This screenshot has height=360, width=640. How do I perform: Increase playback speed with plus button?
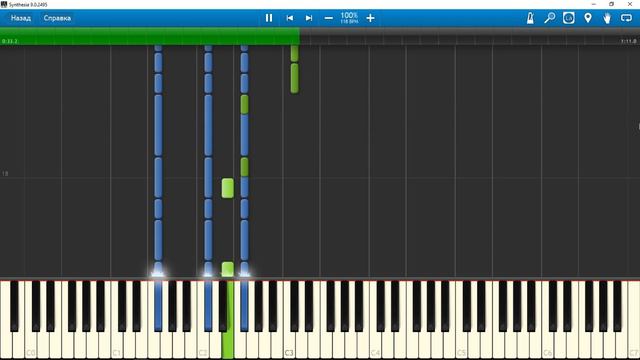point(370,18)
